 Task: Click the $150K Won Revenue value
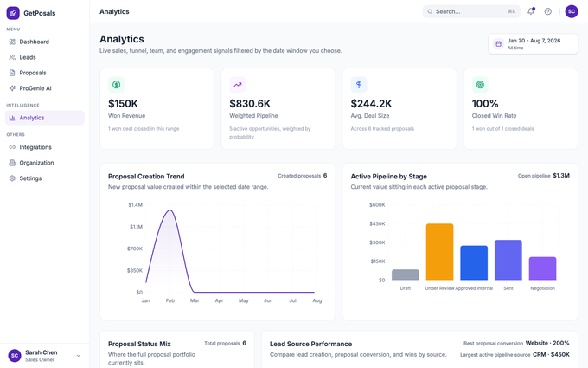click(123, 104)
